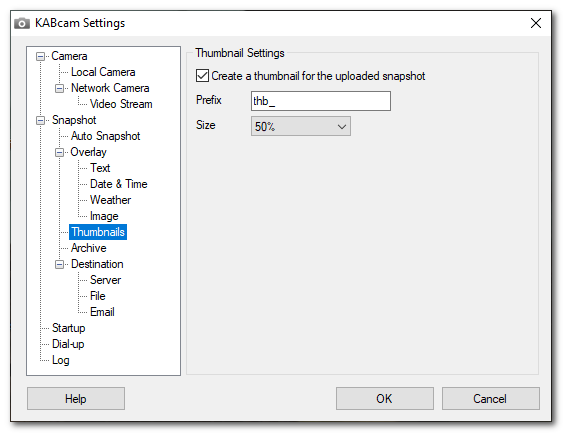Image resolution: width=563 pixels, height=433 pixels.
Task: Uncheck Create a thumbnail for uploaded snapshot
Action: (202, 76)
